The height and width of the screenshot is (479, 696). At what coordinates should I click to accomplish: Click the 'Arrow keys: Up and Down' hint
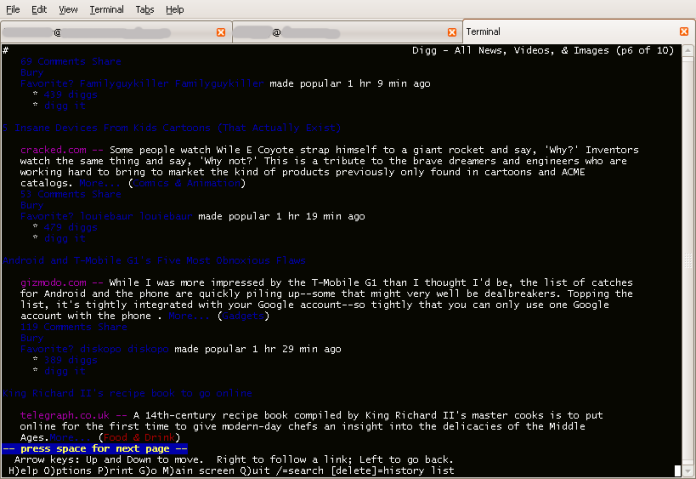[x=233, y=459]
